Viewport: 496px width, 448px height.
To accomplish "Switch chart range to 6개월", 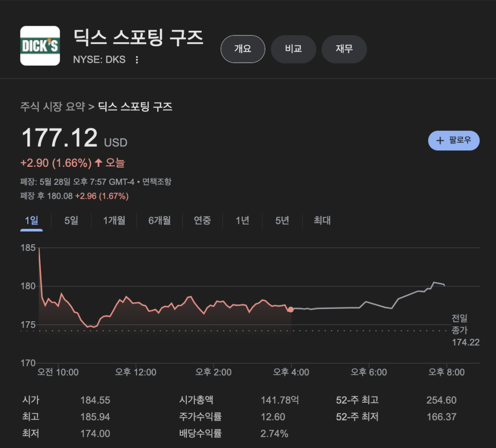I will [159, 220].
